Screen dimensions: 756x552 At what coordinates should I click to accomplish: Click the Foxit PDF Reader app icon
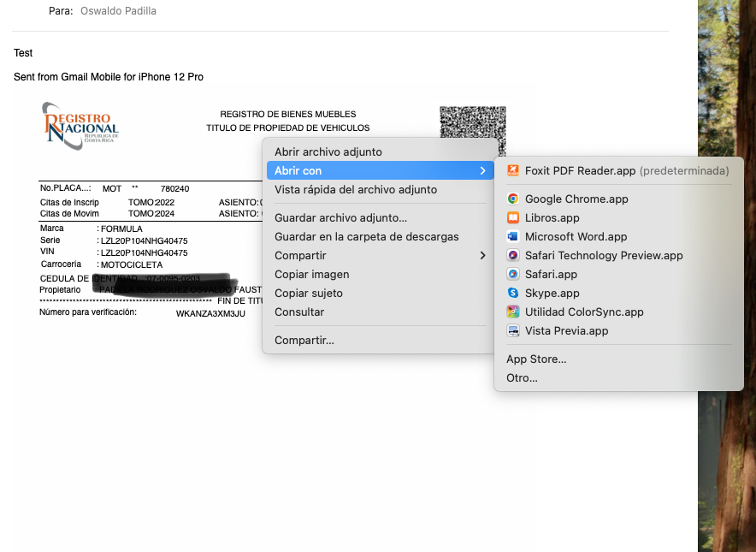(x=513, y=171)
